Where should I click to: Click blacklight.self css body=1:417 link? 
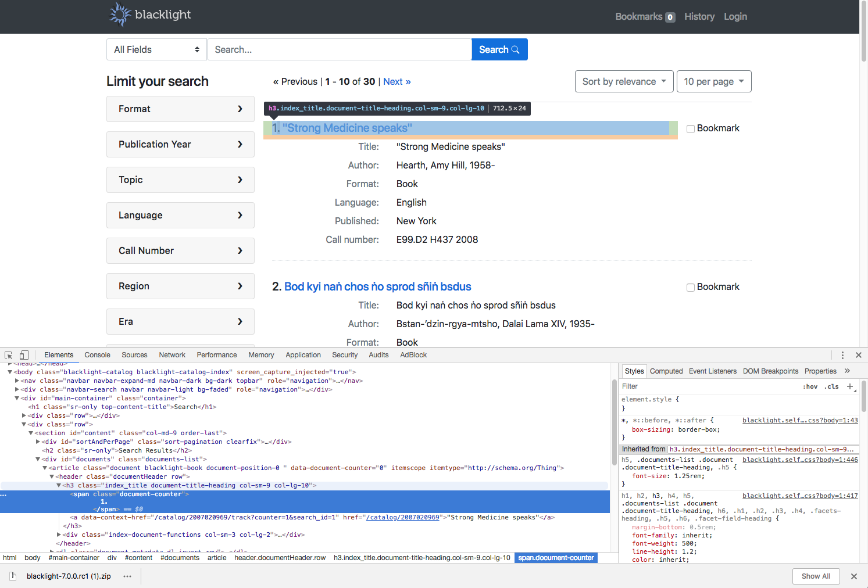pyautogui.click(x=800, y=496)
